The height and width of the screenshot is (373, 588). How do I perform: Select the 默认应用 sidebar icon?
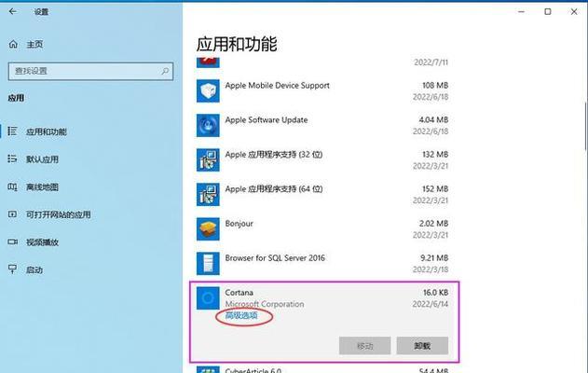(x=12, y=159)
